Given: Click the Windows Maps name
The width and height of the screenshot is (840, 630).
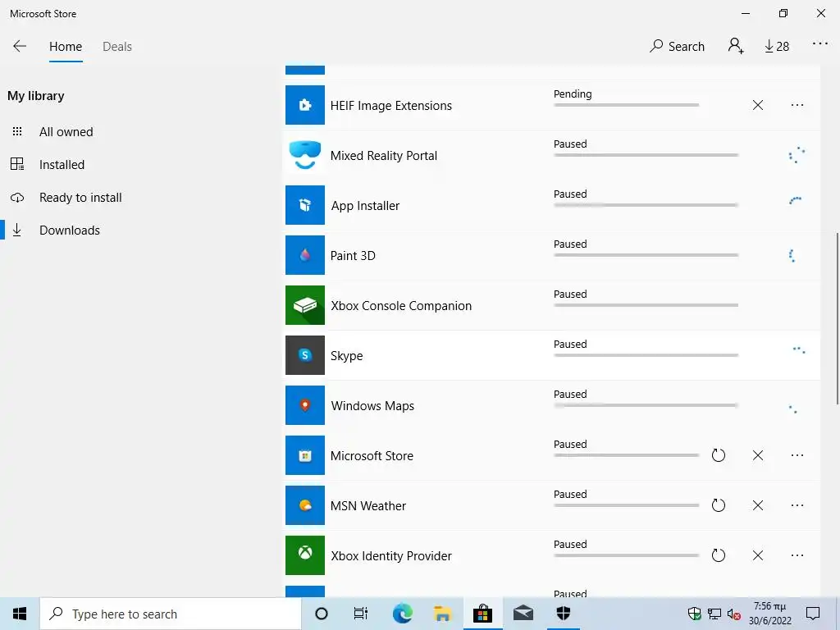Looking at the screenshot, I should coord(372,405).
